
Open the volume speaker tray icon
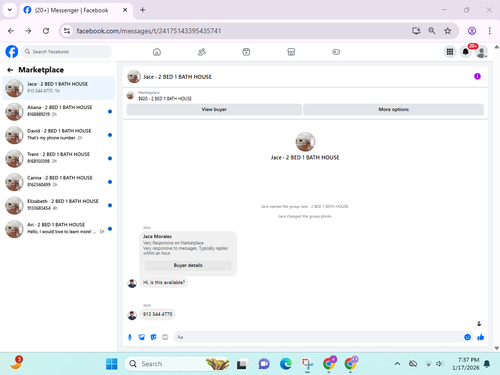[440, 364]
